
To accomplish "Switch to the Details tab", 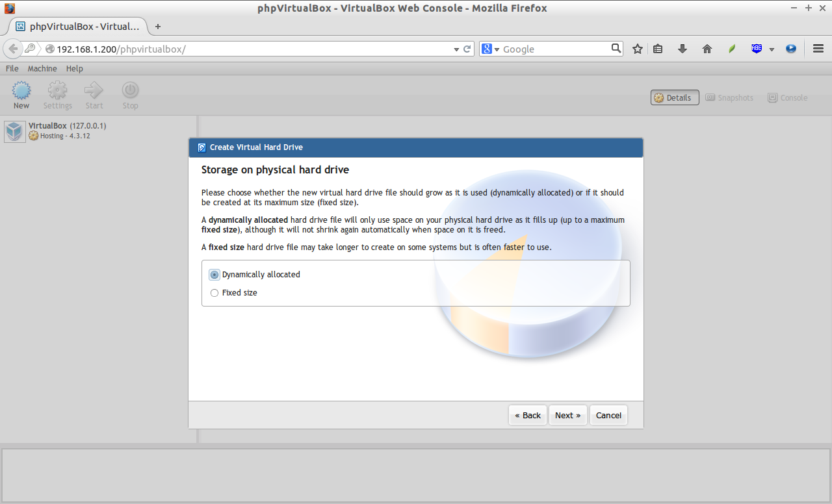I will [675, 97].
